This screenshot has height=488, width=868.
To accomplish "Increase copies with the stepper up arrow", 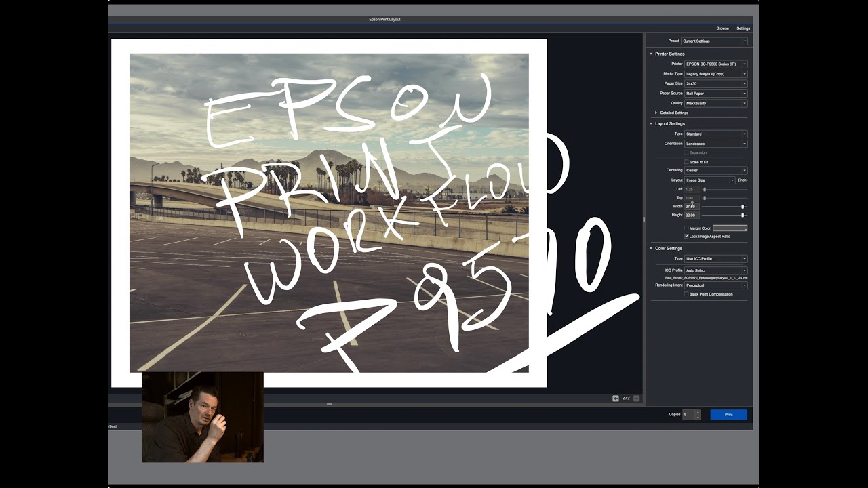I will pyautogui.click(x=698, y=412).
